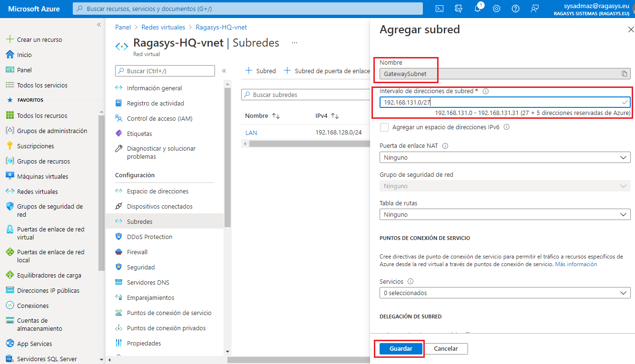Viewport: 635px width, 364px height.
Task: Open Propiedades menu item
Action: click(x=144, y=343)
